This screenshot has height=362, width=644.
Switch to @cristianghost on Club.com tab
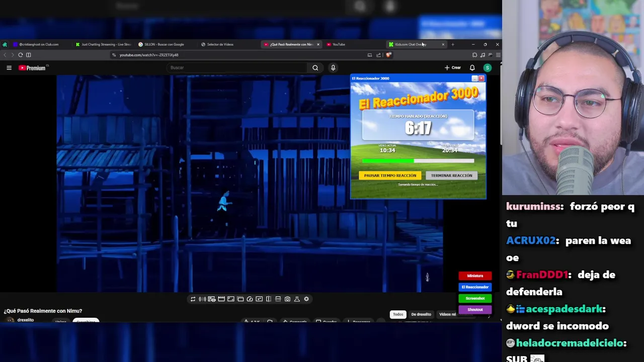point(38,44)
